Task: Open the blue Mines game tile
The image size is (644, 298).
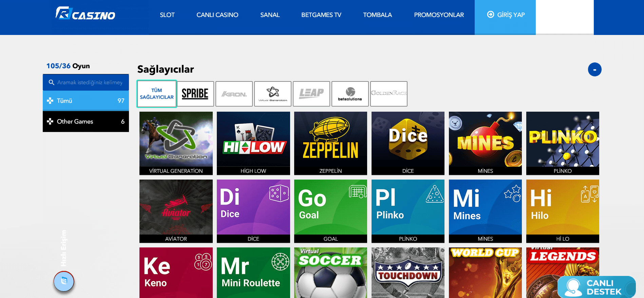Action: pos(486,211)
